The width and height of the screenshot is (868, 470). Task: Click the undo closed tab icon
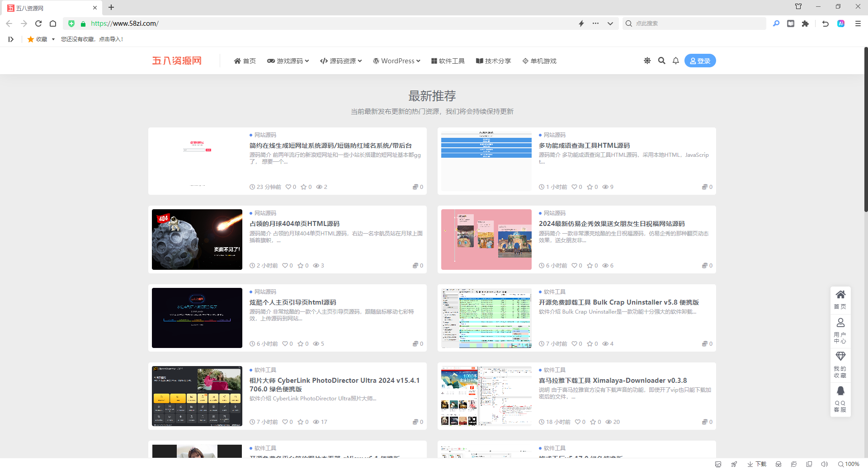tap(826, 23)
